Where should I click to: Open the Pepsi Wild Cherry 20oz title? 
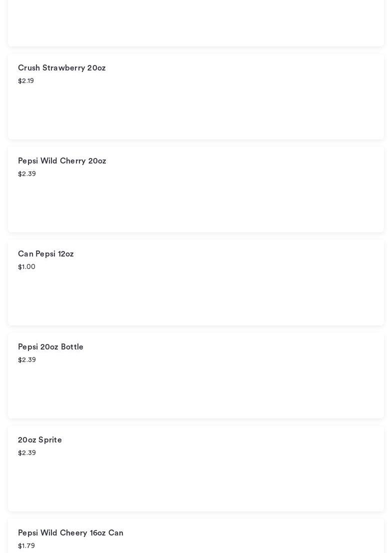tap(62, 161)
